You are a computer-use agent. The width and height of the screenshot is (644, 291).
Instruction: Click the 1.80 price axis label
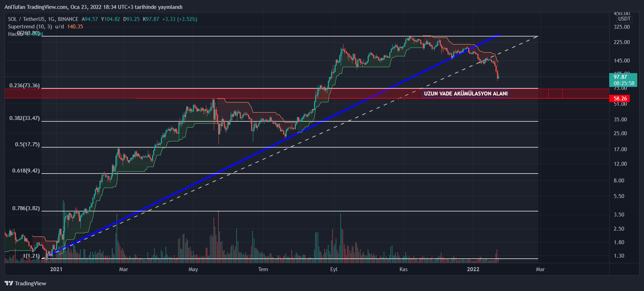pyautogui.click(x=619, y=242)
